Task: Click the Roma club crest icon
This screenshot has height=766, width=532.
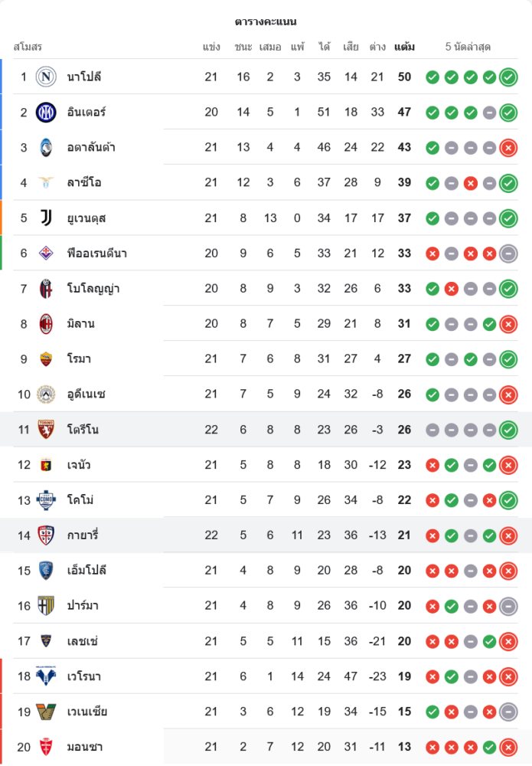Action: pyautogui.click(x=46, y=358)
